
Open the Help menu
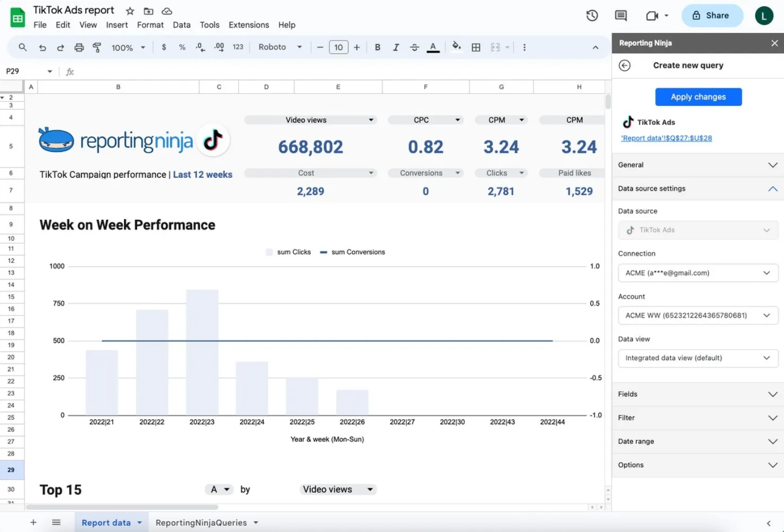click(287, 25)
